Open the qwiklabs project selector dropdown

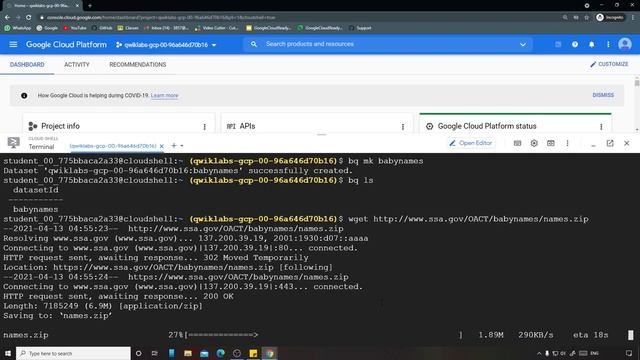[x=166, y=45]
